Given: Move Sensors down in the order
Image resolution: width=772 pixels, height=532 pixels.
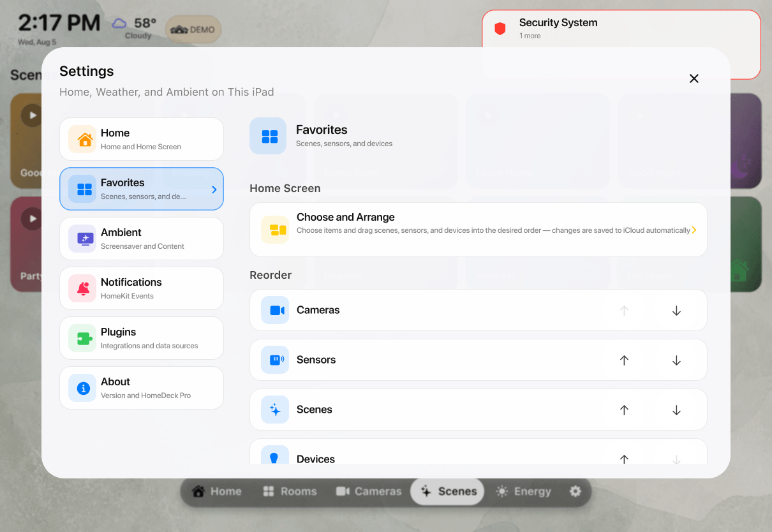Looking at the screenshot, I should point(677,360).
